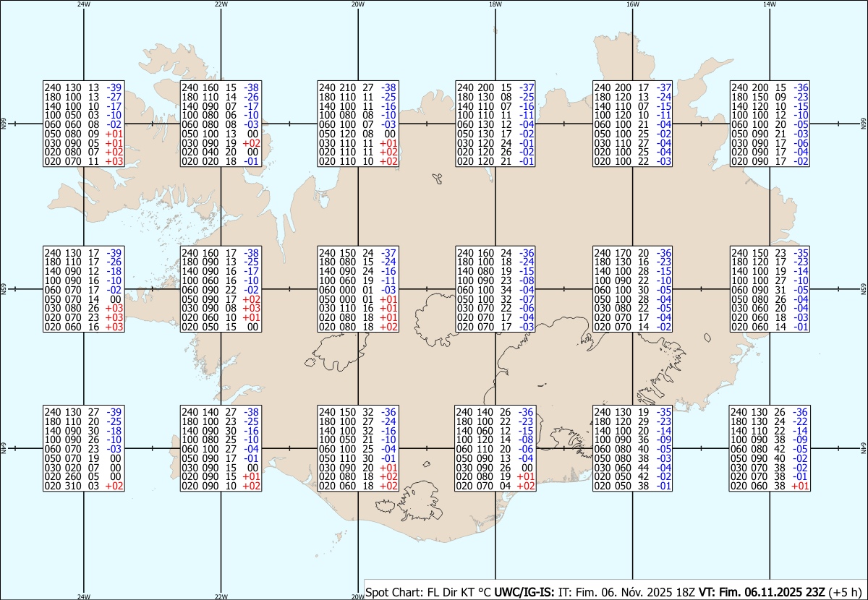The height and width of the screenshot is (600, 868).
Task: Select the data table at 16W 64N
Action: click(x=633, y=448)
